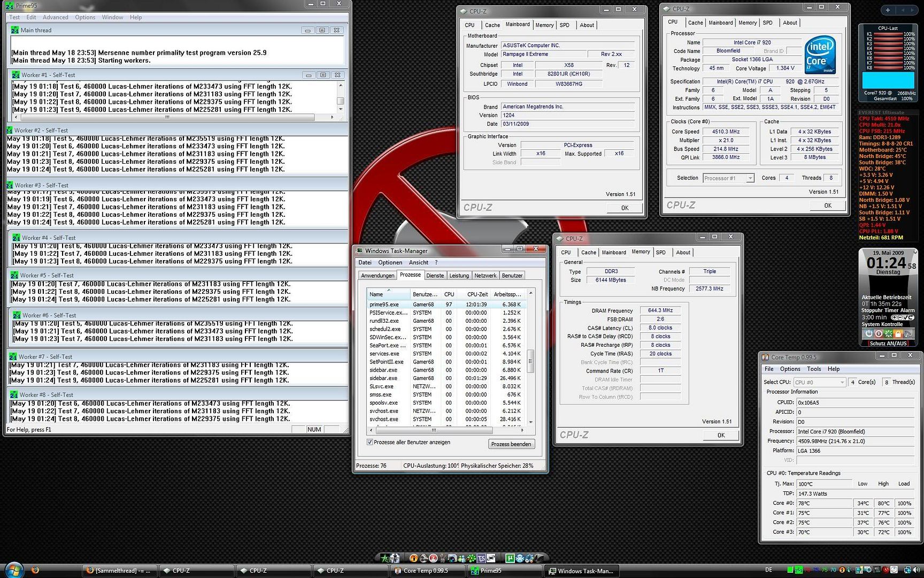Click Prozess beenden button
The image size is (924, 578).
pyautogui.click(x=511, y=444)
